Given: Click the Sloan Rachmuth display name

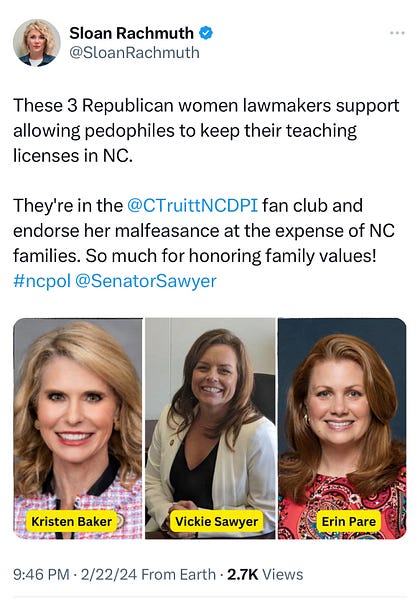Looking at the screenshot, I should coord(131,33).
